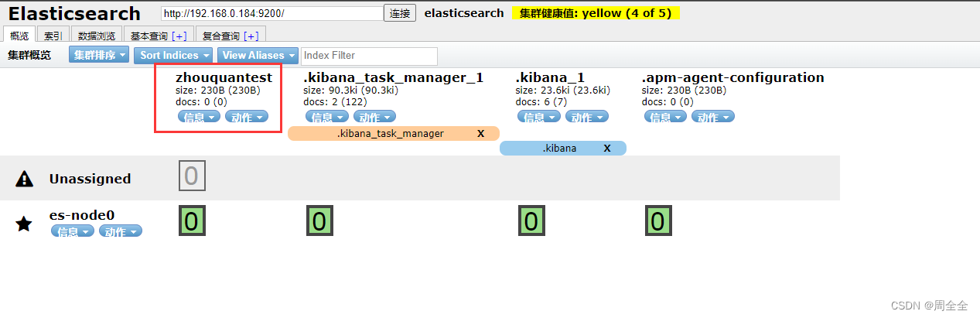Select es-node0 shard 0 of .kibana_1
Viewport: 980px width, 318px height.
pos(531,221)
